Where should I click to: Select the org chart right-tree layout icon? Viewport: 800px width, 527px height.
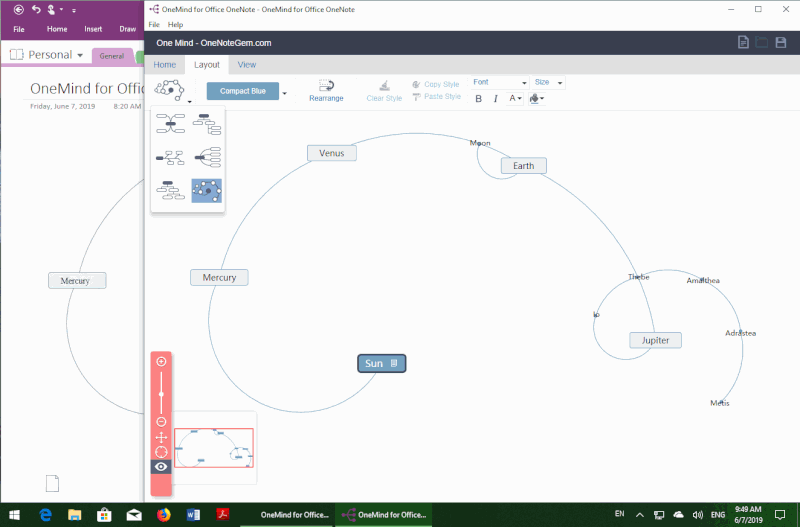pyautogui.click(x=207, y=123)
